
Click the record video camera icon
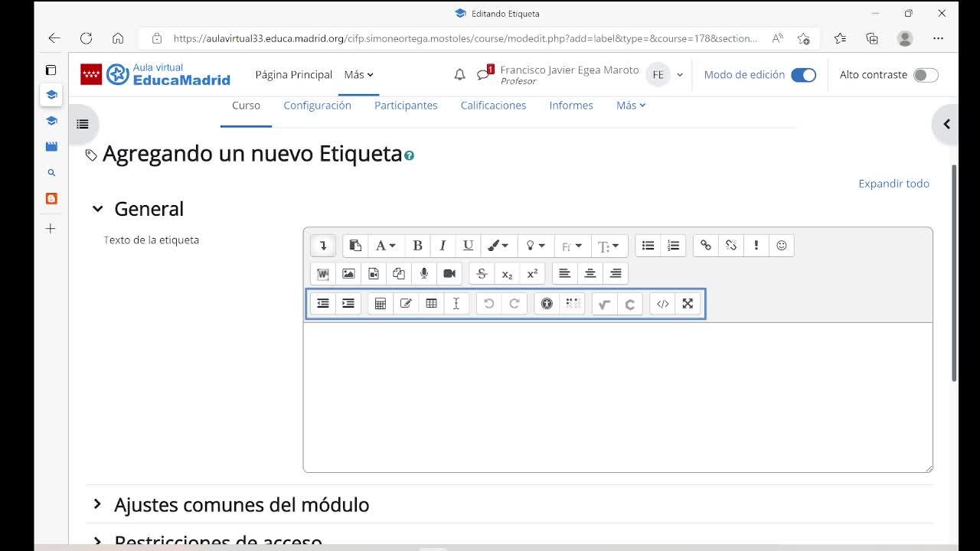click(449, 274)
